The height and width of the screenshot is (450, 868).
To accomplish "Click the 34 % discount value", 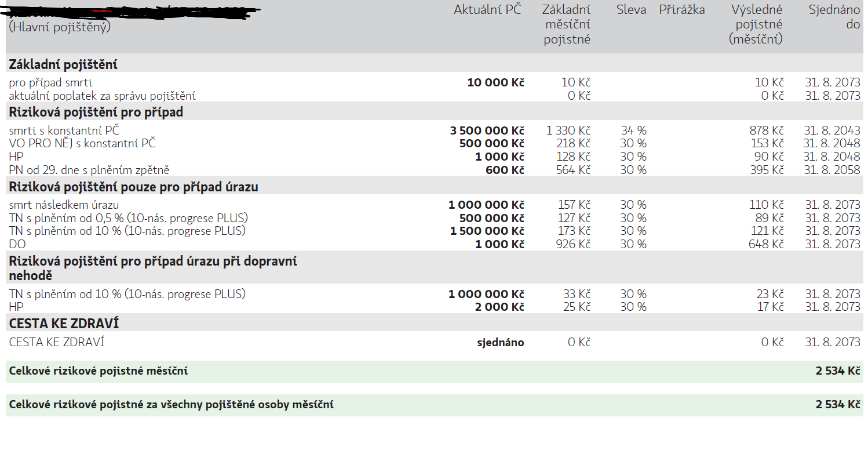I will (x=633, y=130).
